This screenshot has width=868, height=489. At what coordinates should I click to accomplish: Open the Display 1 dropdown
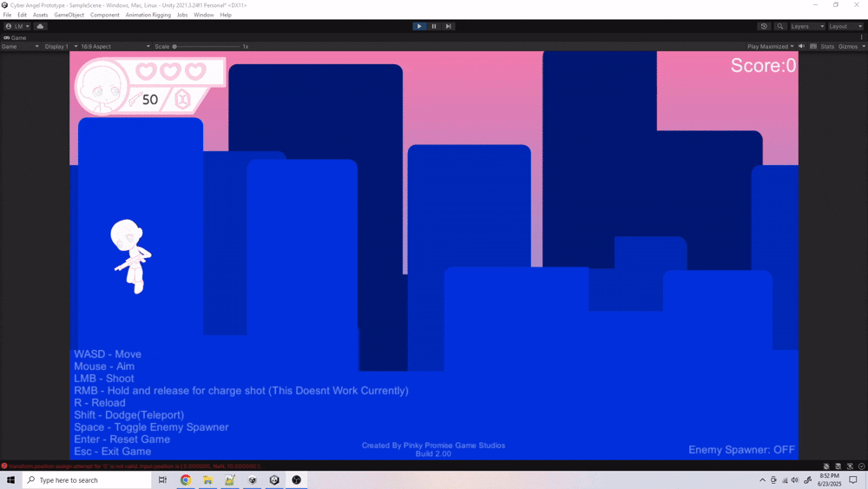[61, 47]
